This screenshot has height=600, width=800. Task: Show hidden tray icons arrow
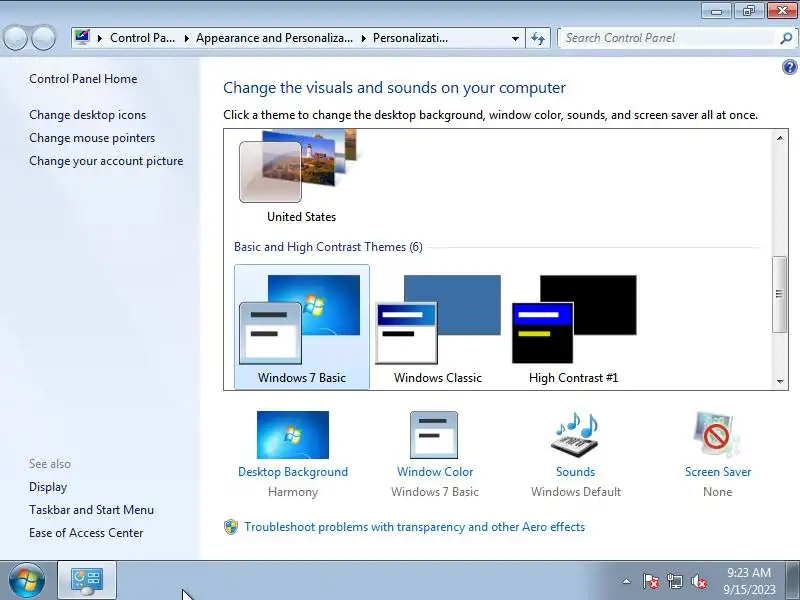(x=626, y=581)
